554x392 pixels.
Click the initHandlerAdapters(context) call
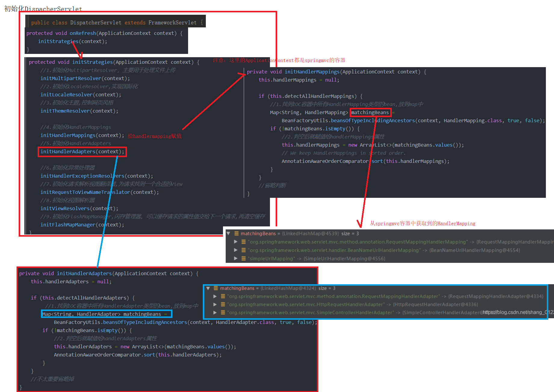82,151
